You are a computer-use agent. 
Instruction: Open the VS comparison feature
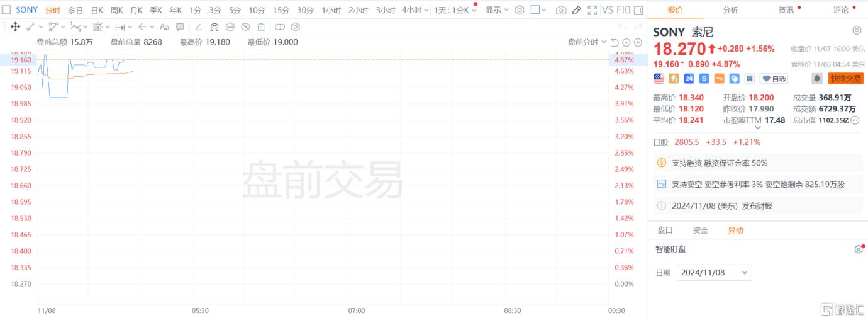tap(608, 10)
